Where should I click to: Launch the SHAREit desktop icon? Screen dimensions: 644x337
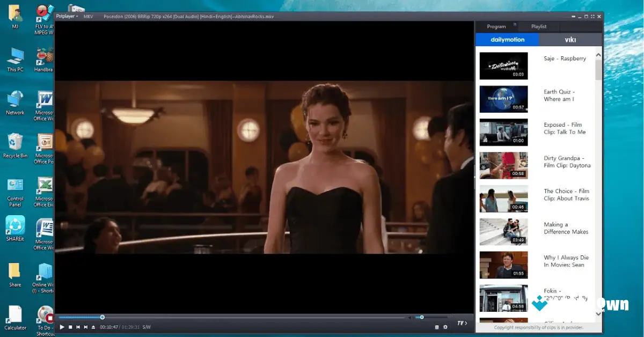pyautogui.click(x=14, y=224)
